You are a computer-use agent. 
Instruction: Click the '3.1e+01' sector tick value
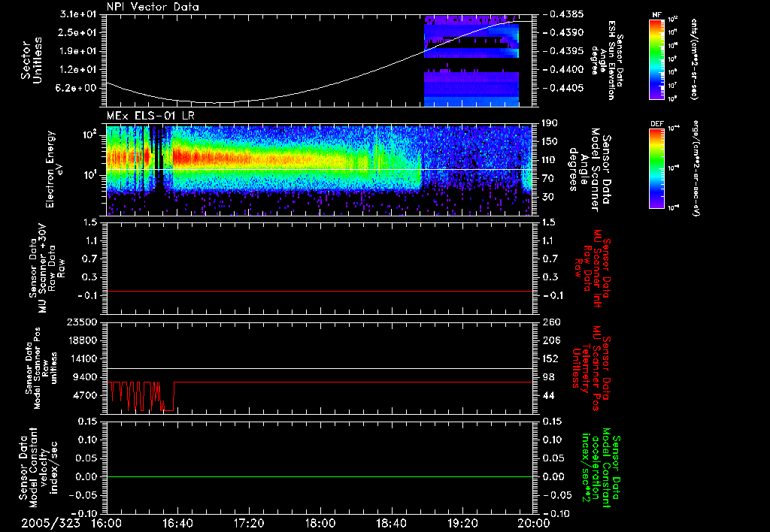click(78, 14)
